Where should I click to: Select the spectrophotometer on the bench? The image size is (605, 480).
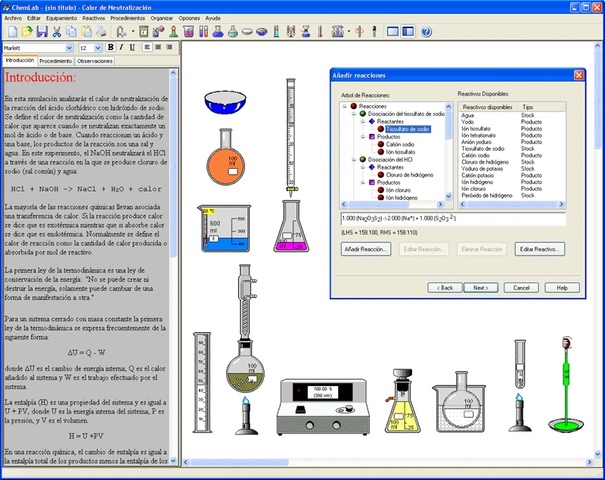323,407
